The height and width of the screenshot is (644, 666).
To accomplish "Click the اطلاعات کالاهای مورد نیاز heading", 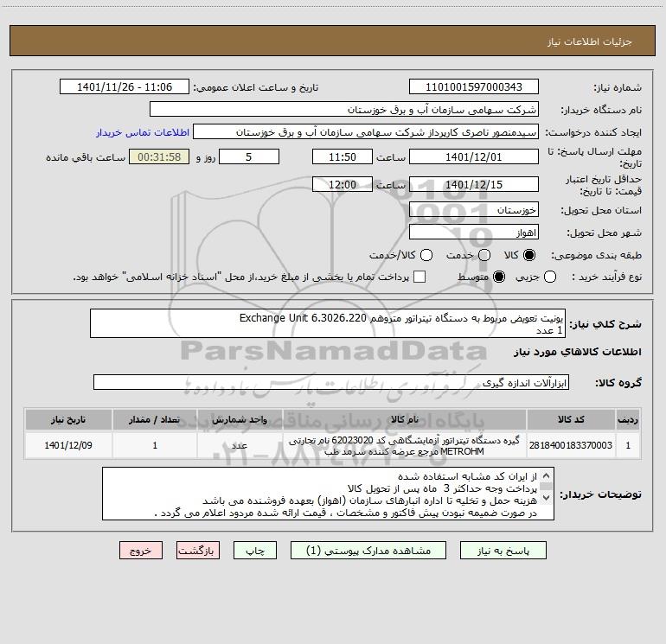I will 578,352.
